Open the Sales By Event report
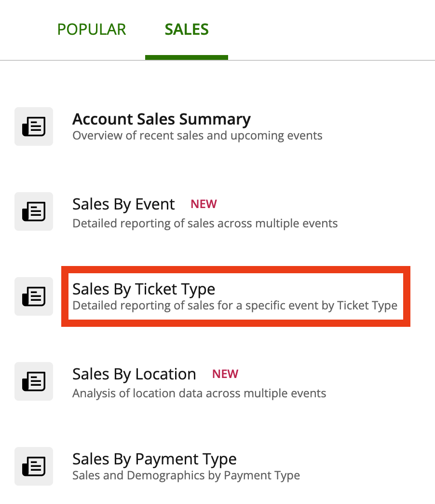 (123, 204)
